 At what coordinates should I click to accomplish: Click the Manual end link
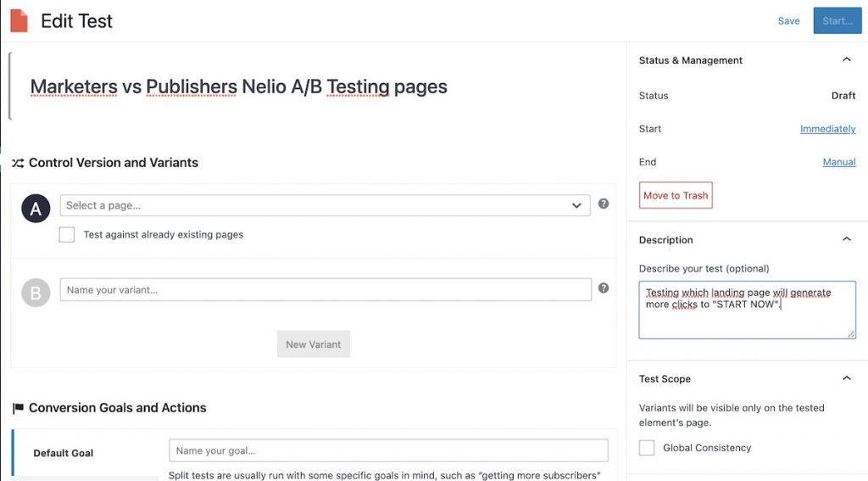838,162
